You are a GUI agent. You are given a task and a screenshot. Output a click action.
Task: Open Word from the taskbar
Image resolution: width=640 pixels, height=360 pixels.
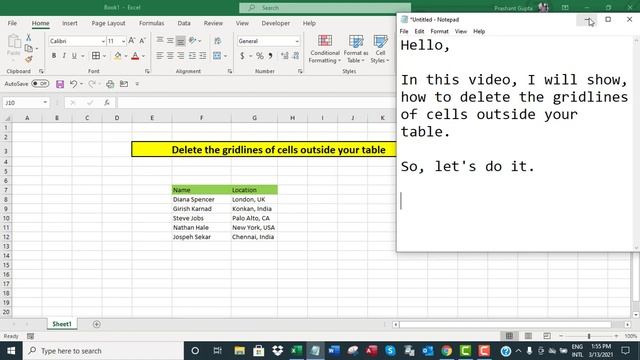(334, 351)
